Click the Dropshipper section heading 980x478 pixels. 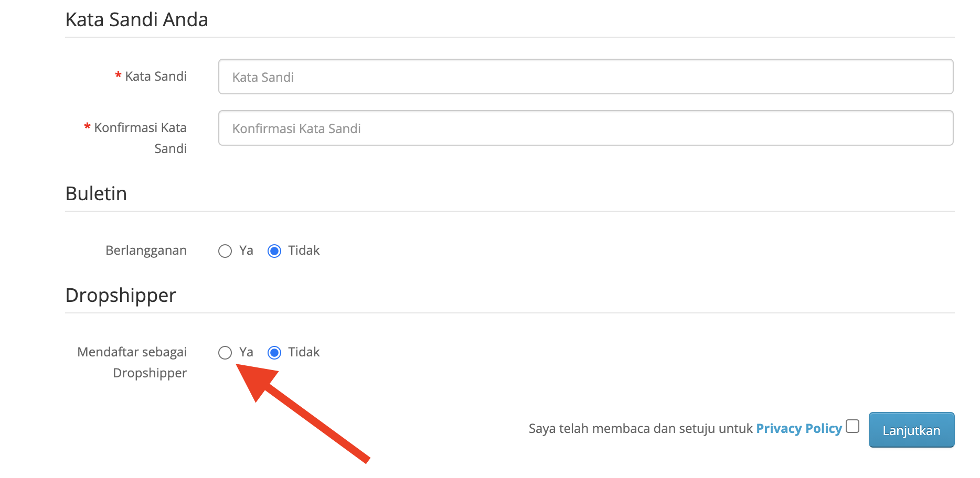click(x=121, y=296)
